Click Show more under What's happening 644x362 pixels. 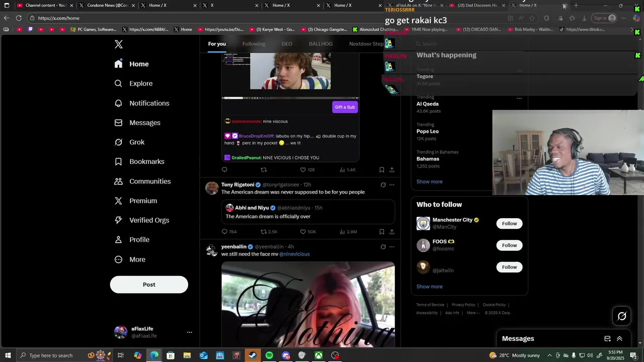pyautogui.click(x=429, y=182)
